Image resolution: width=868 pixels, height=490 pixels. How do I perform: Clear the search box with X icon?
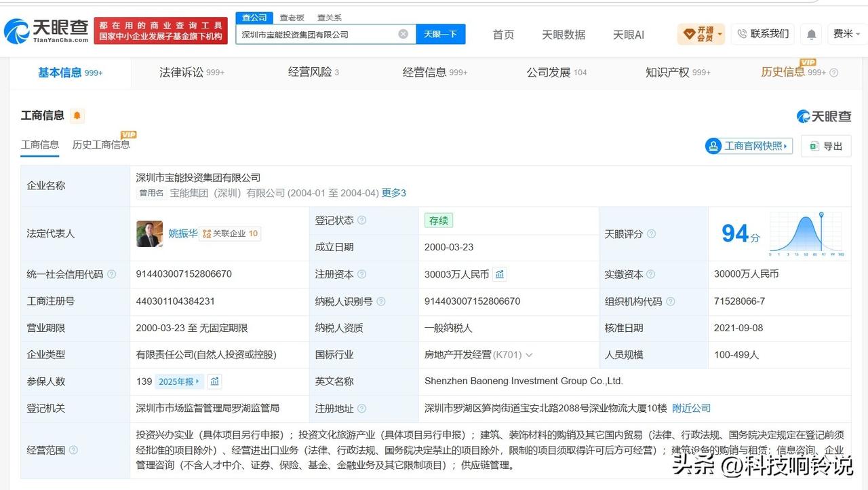click(403, 34)
